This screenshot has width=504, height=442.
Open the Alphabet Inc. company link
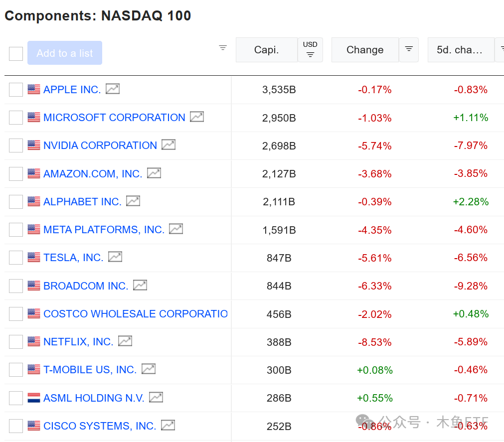(82, 202)
